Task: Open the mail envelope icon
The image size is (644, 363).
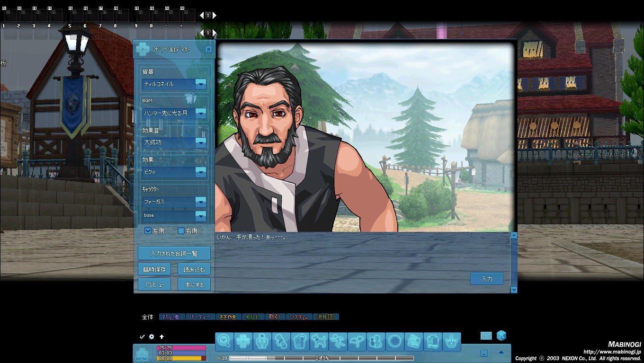Action: (486, 336)
